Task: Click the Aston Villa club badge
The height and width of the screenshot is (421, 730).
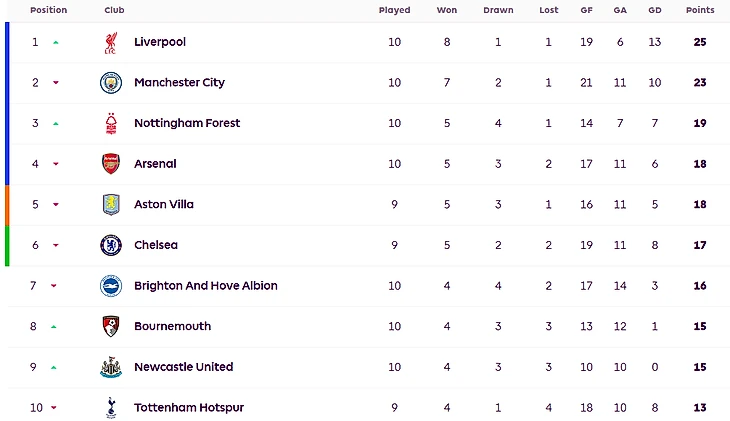Action: (110, 205)
